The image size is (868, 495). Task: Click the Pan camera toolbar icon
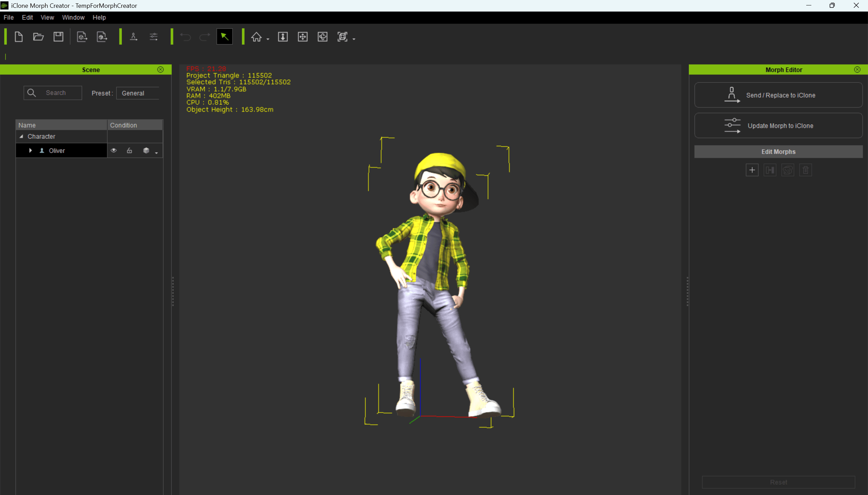302,37
